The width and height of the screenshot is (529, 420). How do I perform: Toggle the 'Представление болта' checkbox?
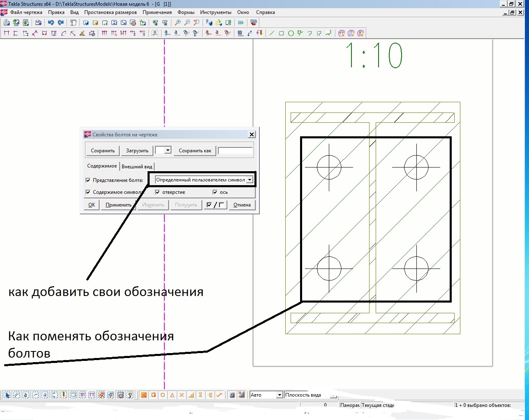(x=88, y=180)
